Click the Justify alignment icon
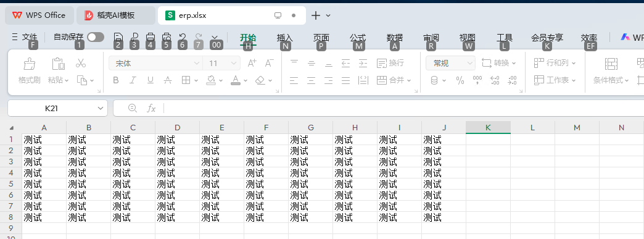Screen dimensions: 644x239 (x=345, y=80)
